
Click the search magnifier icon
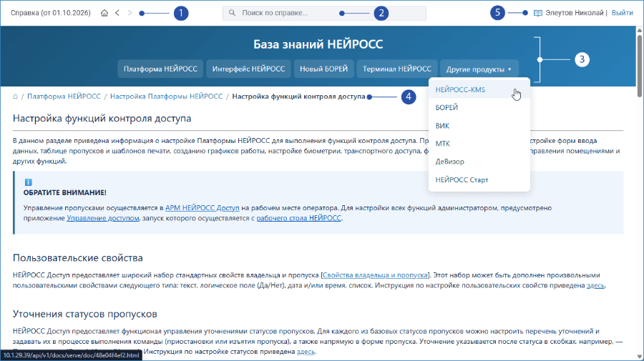click(x=232, y=13)
